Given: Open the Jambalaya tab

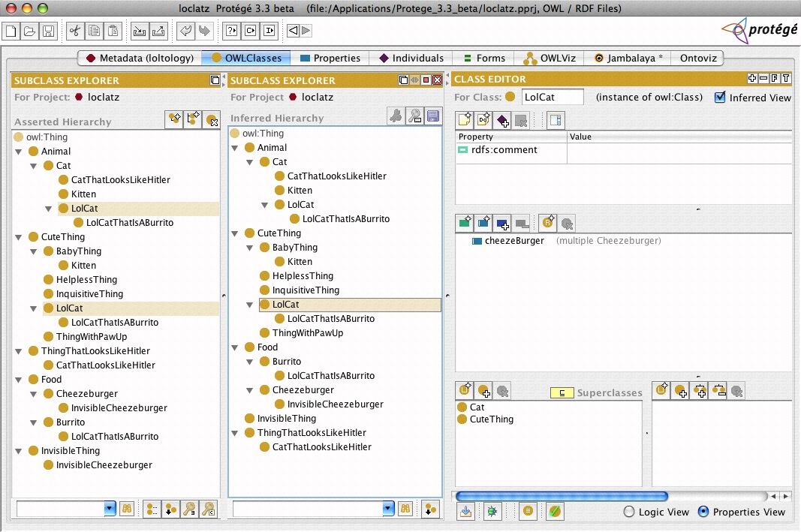Looking at the screenshot, I should [628, 59].
